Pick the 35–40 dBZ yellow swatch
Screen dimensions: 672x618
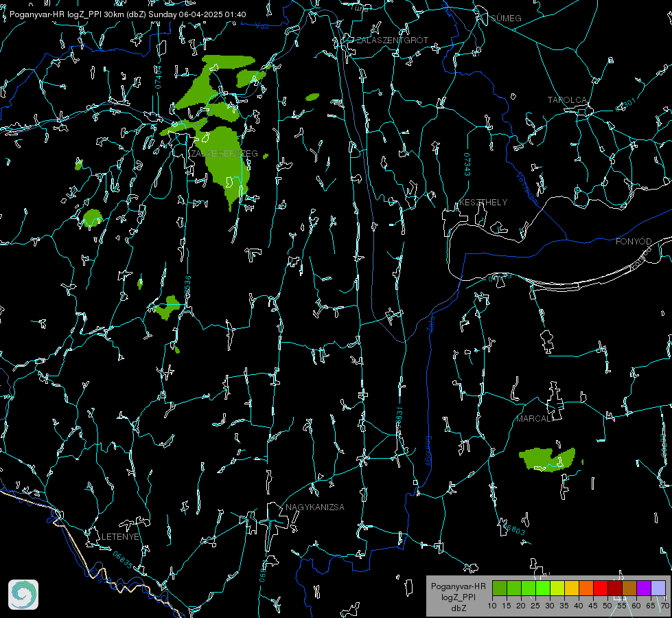572,588
